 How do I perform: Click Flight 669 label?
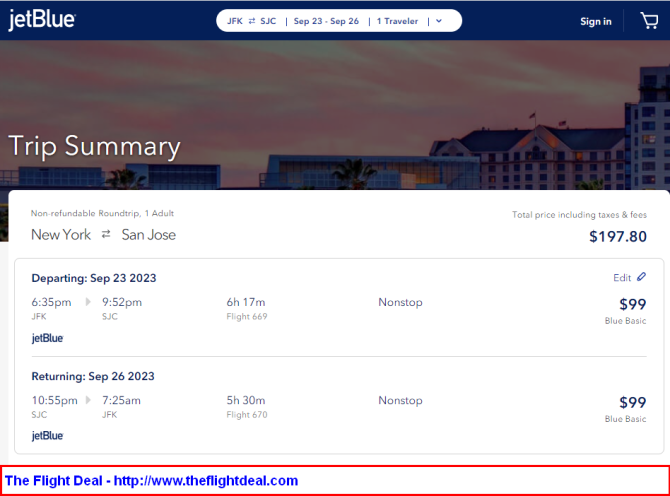click(247, 317)
